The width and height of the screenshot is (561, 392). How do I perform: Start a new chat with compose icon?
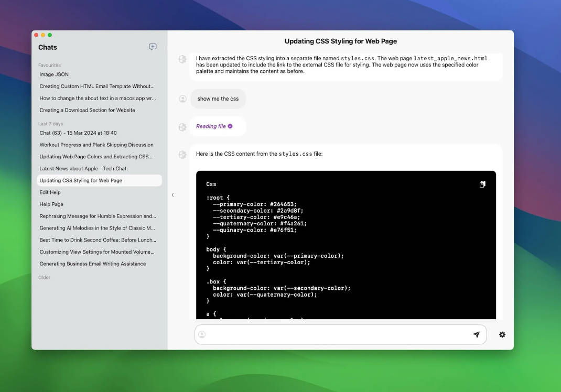point(153,47)
